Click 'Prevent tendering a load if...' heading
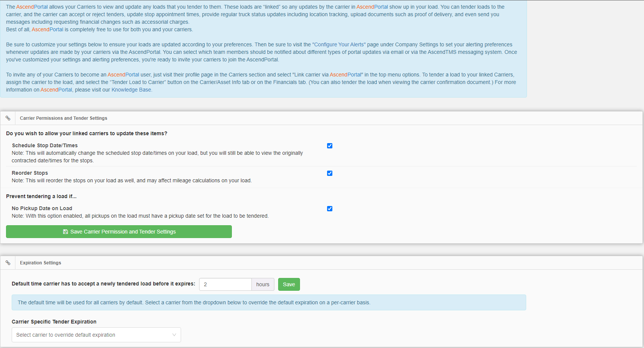The height and width of the screenshot is (348, 644). tap(41, 196)
